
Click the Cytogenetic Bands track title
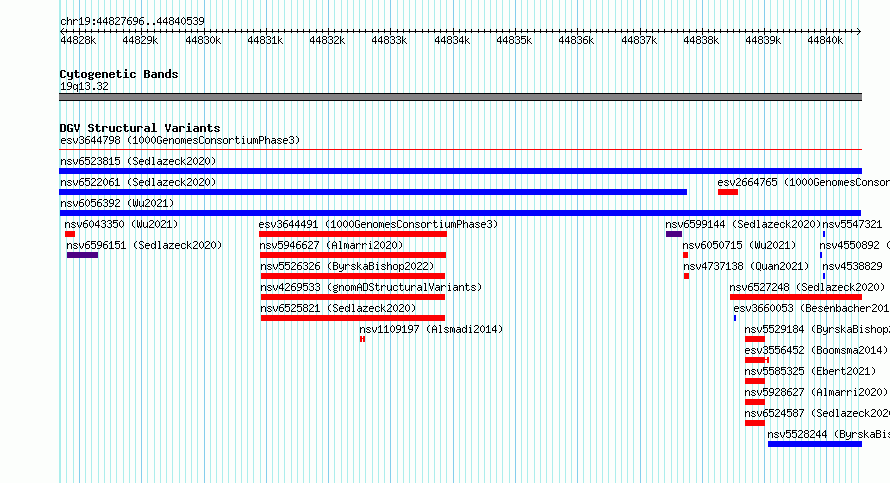[x=119, y=74]
